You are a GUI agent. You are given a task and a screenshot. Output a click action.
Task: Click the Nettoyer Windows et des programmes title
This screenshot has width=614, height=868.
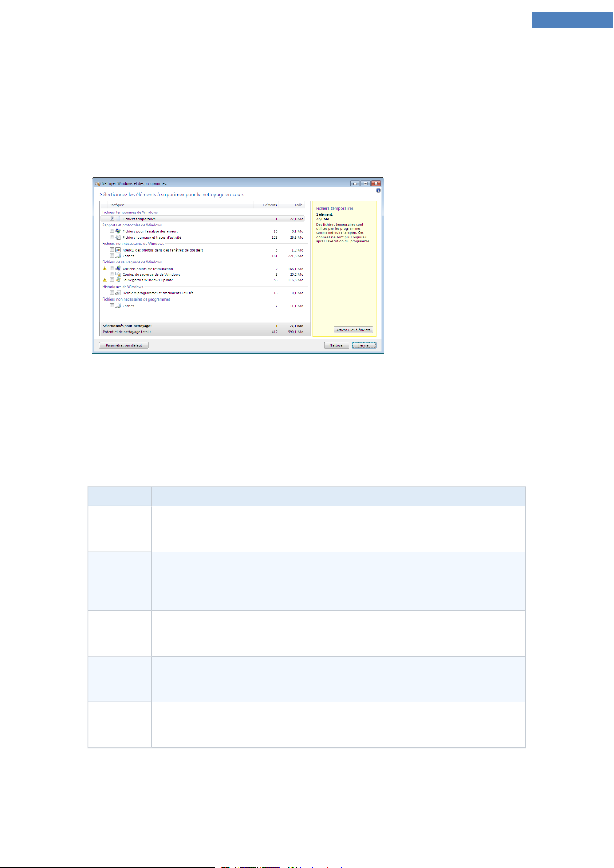point(134,183)
